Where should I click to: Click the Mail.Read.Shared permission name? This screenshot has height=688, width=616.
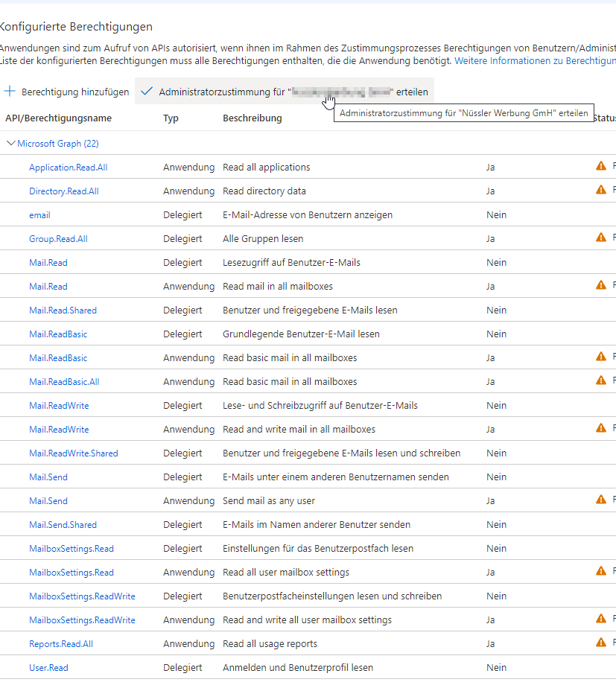pos(63,310)
